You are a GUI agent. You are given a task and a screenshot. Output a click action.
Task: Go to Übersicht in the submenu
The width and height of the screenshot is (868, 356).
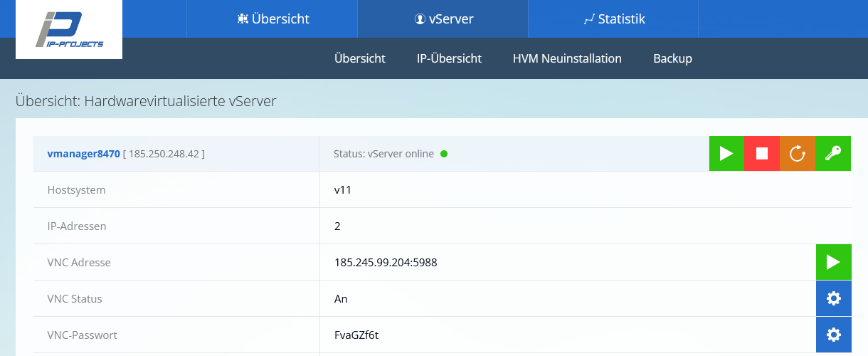point(360,58)
